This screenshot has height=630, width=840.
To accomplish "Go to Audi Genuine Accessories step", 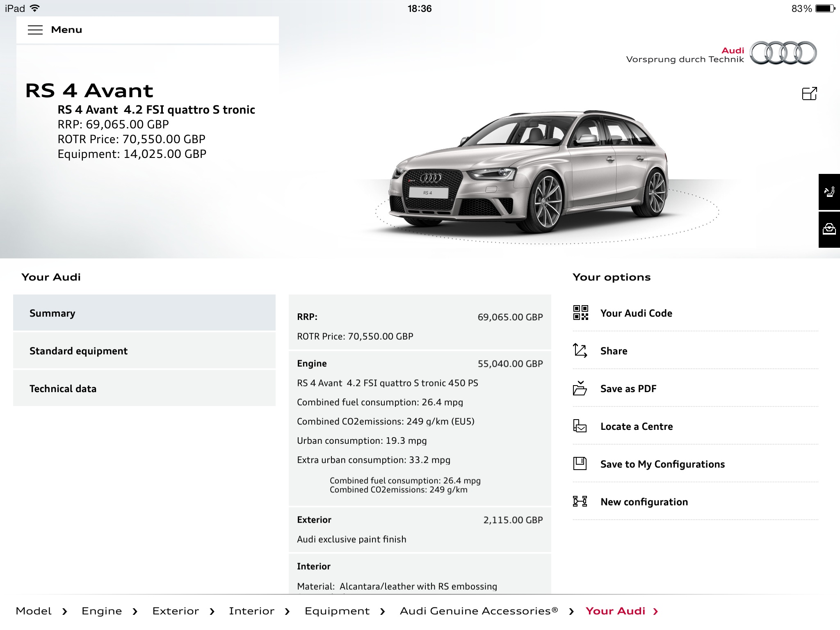I will 479,611.
